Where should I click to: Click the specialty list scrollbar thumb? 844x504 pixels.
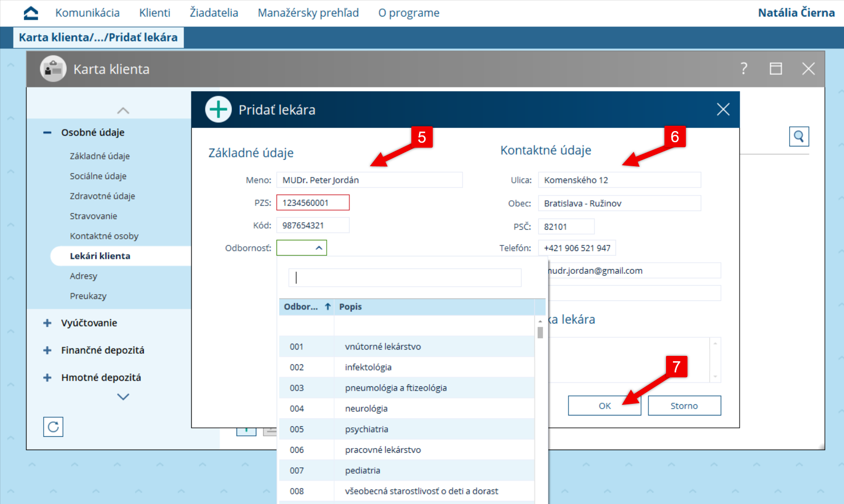point(540,332)
